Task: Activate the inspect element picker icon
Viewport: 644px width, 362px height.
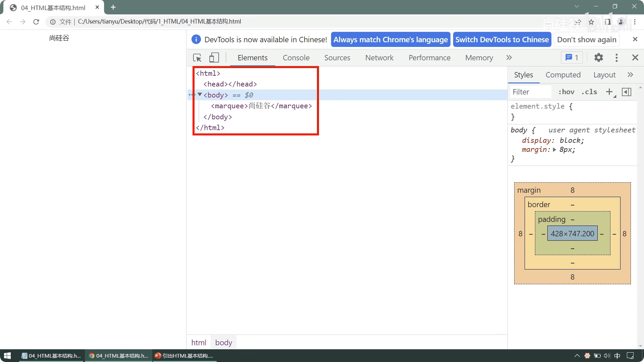Action: pos(197,58)
